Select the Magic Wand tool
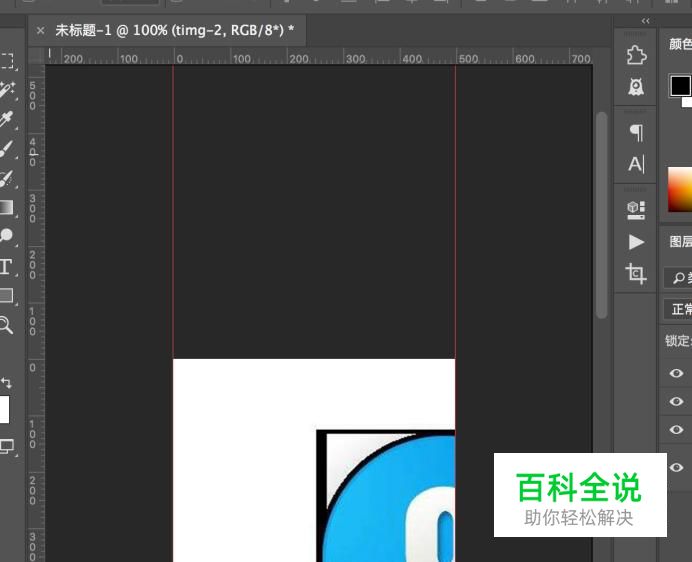This screenshot has width=692, height=562. (7, 90)
